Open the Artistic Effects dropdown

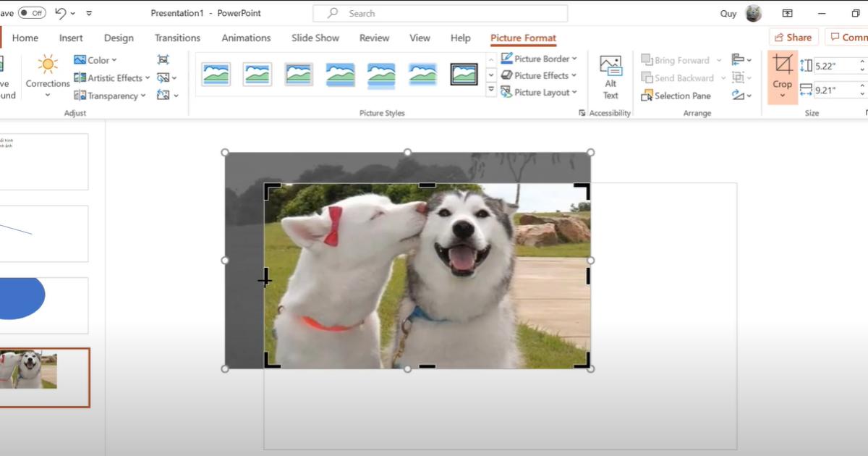112,78
